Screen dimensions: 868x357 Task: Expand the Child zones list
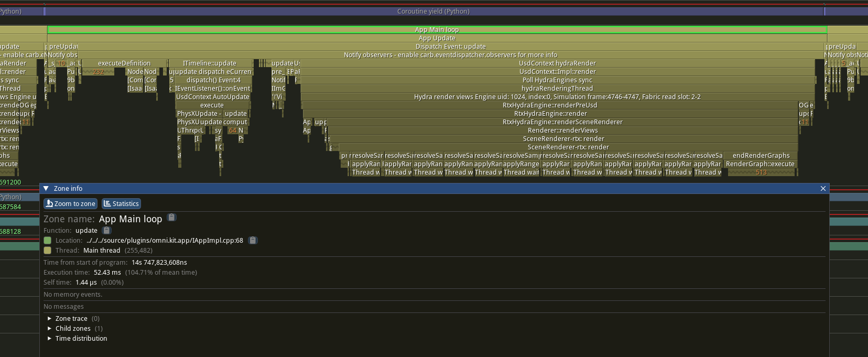click(x=49, y=329)
